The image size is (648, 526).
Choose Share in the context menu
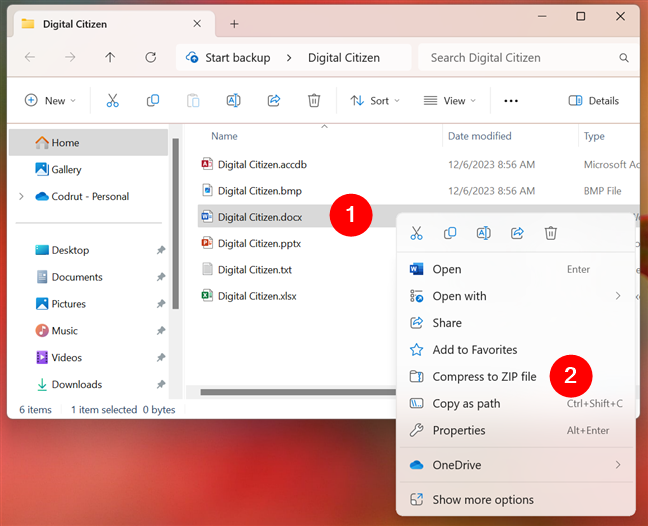tap(515, 323)
